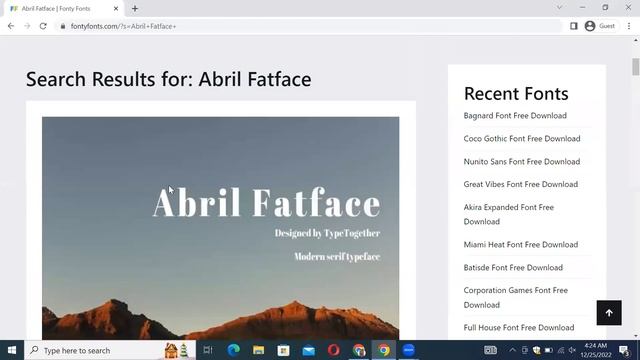Open the Abril Fatface result image
This screenshot has width=640, height=360.
tap(220, 228)
